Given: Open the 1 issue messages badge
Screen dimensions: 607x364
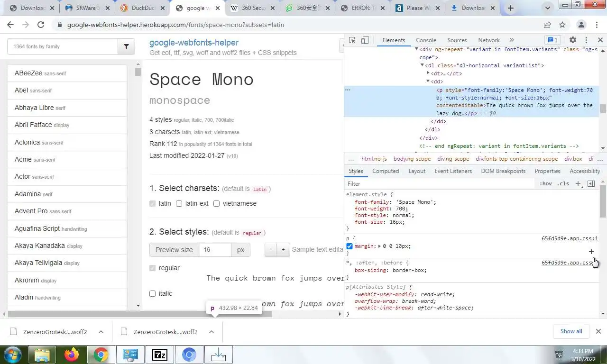Looking at the screenshot, I should 552,40.
